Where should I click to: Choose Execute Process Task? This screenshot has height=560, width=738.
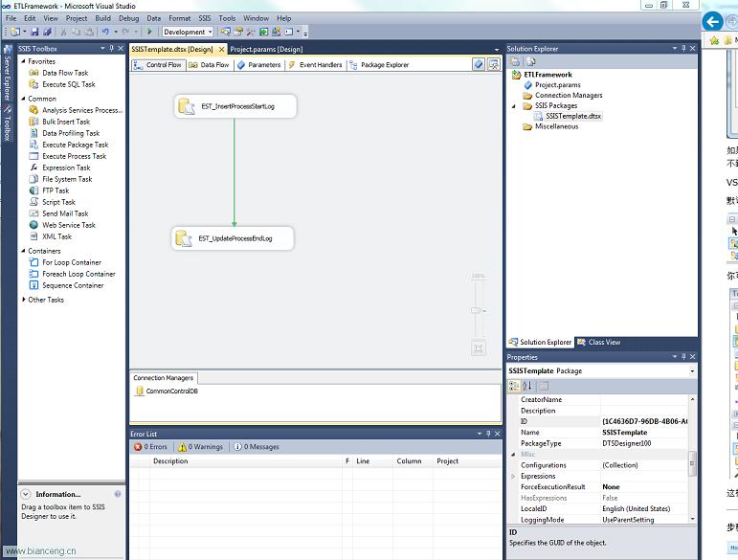tap(74, 156)
